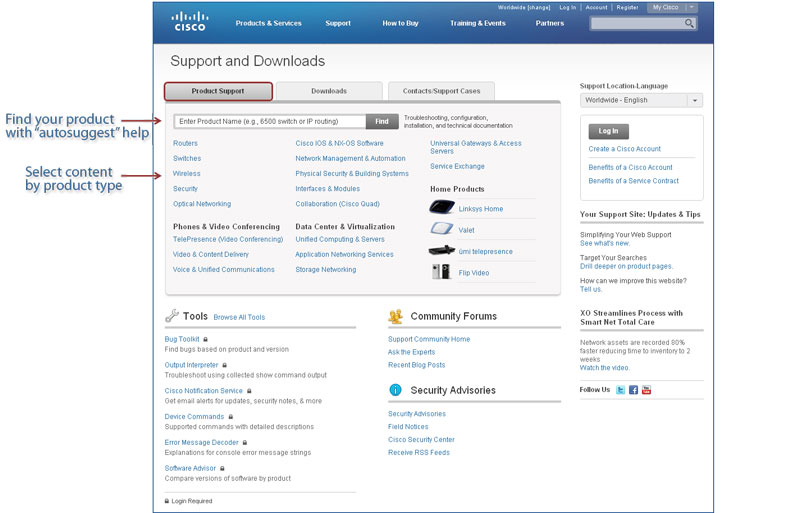Open Cisco IOS & NX-OS Software link
The image size is (800, 513).
339,143
